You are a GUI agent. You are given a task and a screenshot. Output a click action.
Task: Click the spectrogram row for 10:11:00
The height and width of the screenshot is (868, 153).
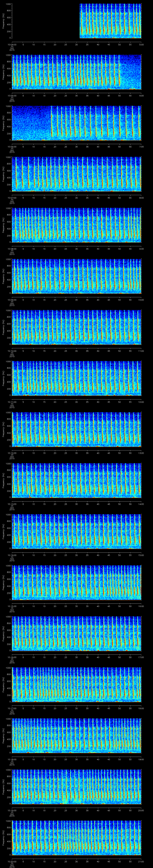tap(77, 378)
